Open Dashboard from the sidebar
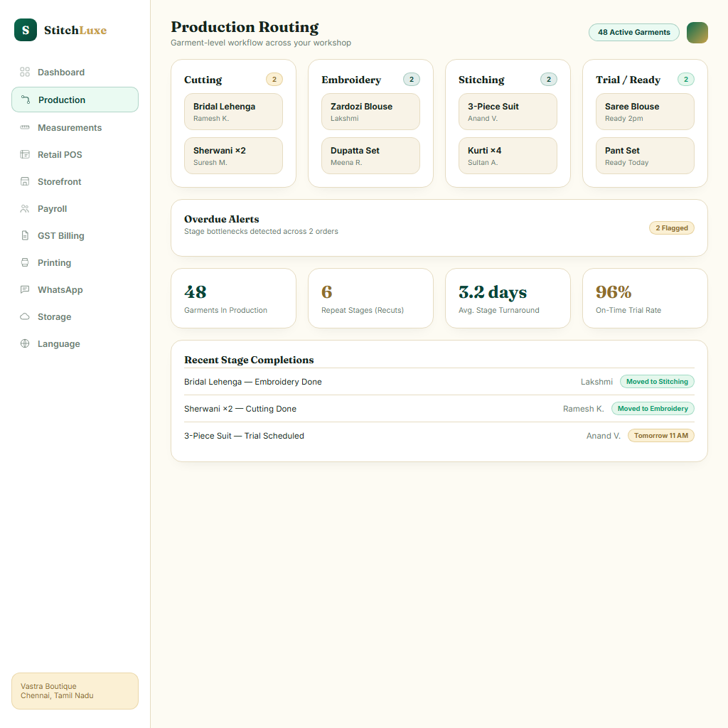Viewport: 728px width, 728px height. coord(75,72)
